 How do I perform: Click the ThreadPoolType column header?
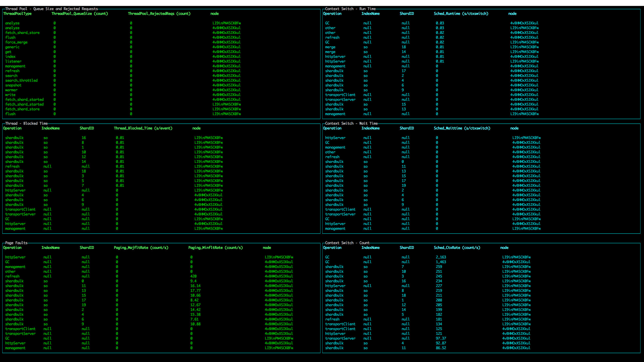point(17,14)
